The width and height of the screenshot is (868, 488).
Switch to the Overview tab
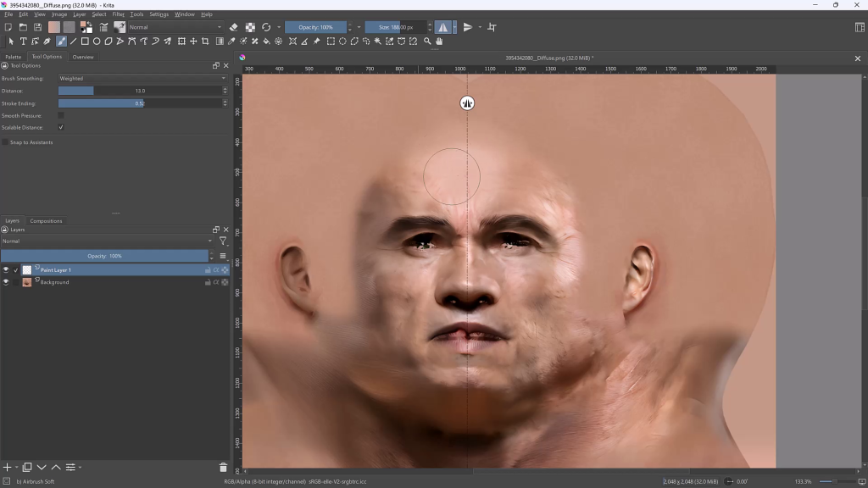click(83, 57)
